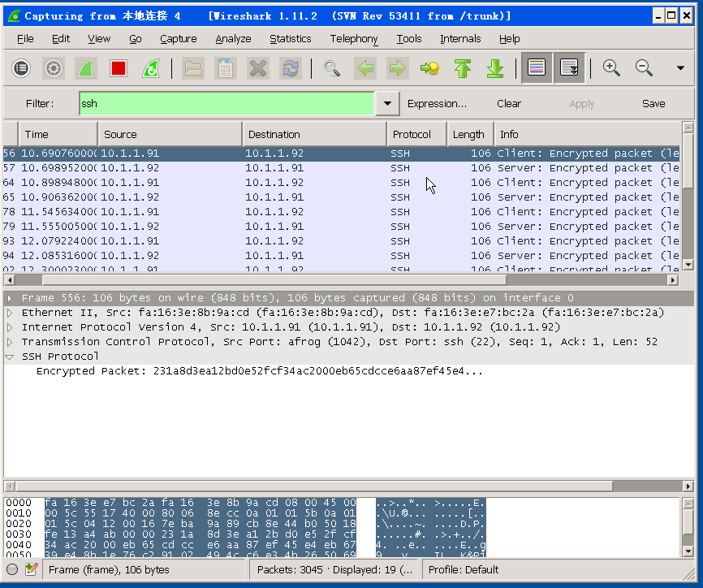Click the Apply filter button

(x=581, y=104)
